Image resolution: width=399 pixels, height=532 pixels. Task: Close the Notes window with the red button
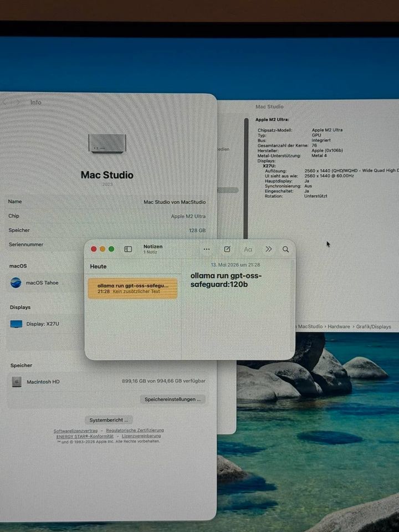click(x=94, y=249)
